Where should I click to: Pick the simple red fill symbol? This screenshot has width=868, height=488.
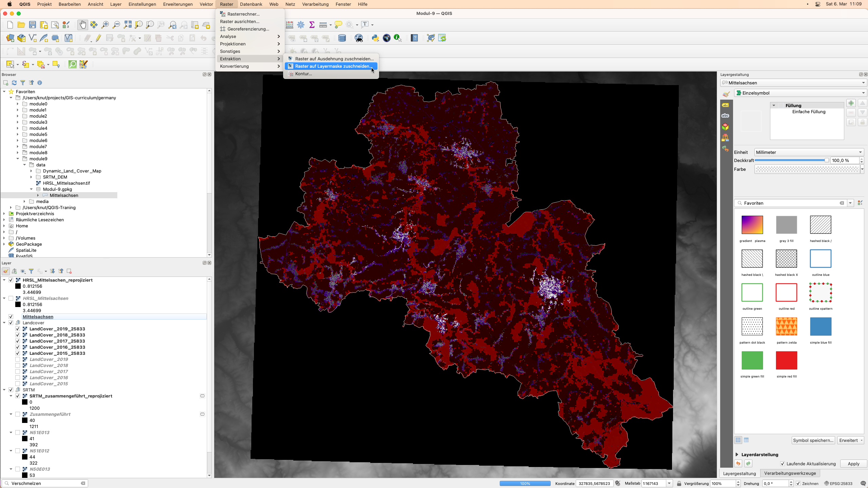coord(786,361)
